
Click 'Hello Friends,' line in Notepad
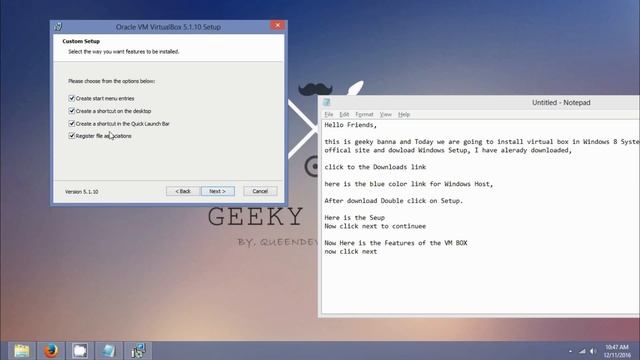point(351,125)
